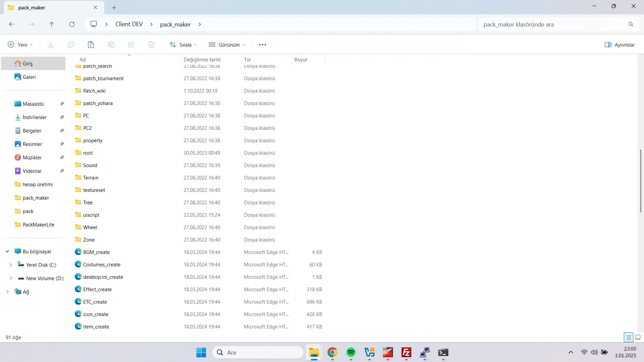This screenshot has width=644, height=362.
Task: Open the Sırala sort dropdown
Action: point(183,45)
